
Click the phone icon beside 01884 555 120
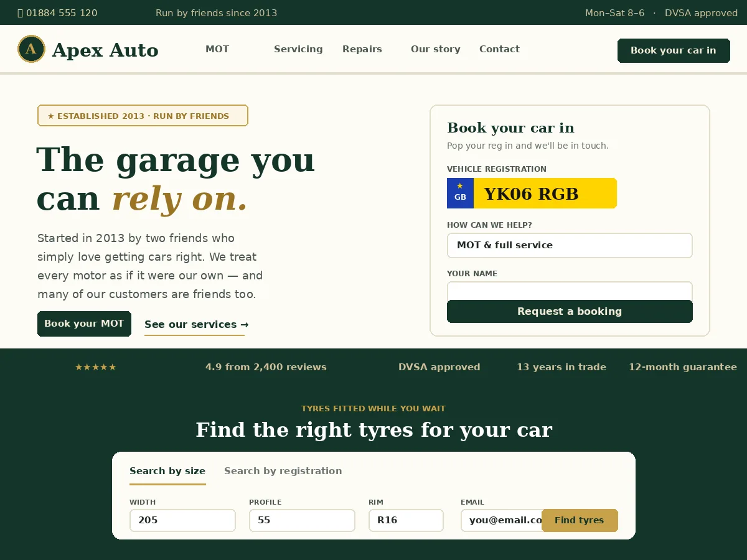tap(20, 13)
